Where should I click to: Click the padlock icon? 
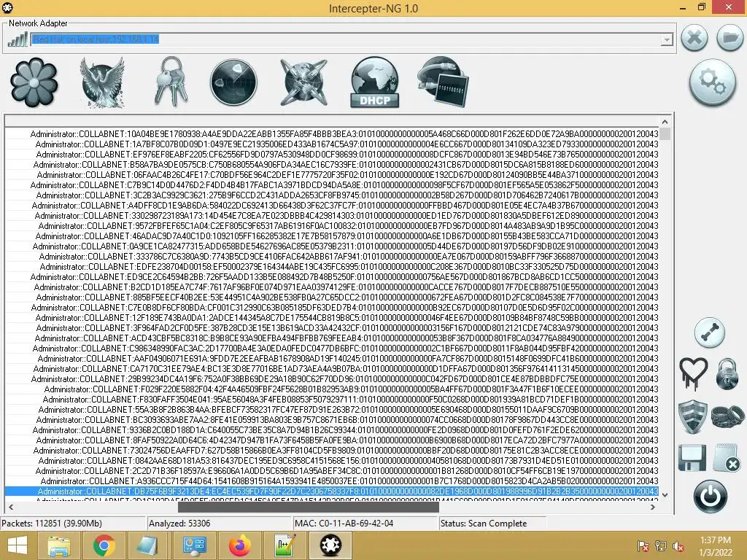[727, 374]
